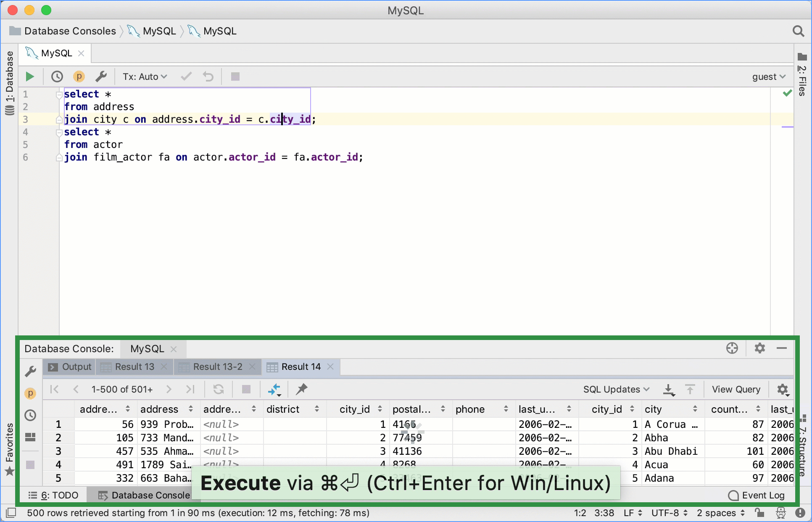Open the 6: TODO tool window
Screen dimensions: 812x522
53,495
